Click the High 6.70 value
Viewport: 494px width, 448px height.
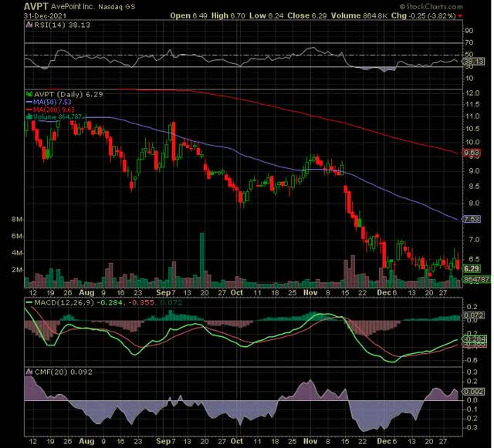228,15
